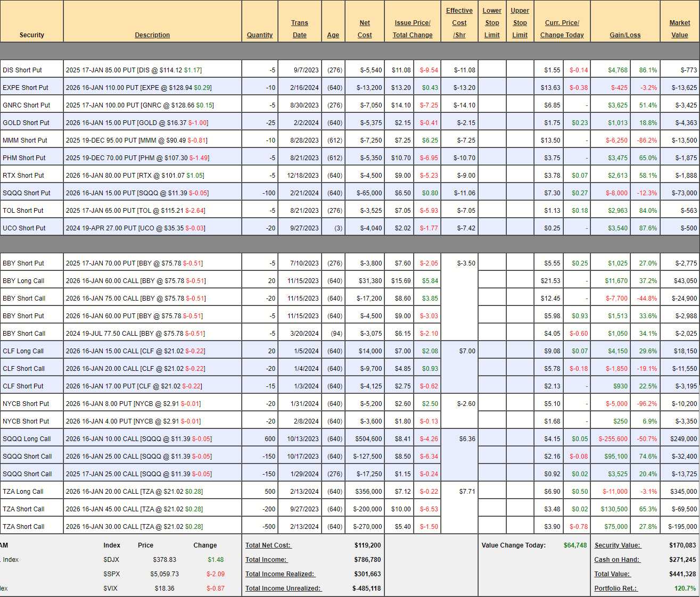This screenshot has height=597, width=700.
Task: Open the Cash on Hand link
Action: (617, 560)
